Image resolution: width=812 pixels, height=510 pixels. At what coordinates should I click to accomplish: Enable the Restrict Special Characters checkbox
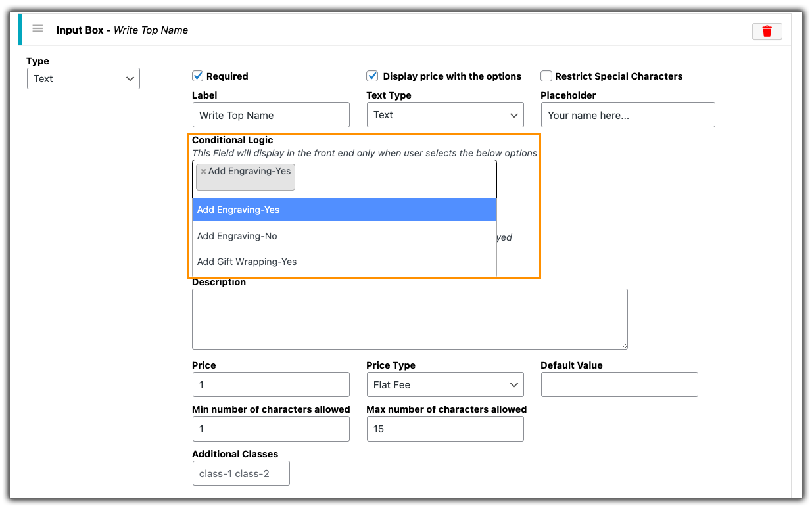point(546,76)
